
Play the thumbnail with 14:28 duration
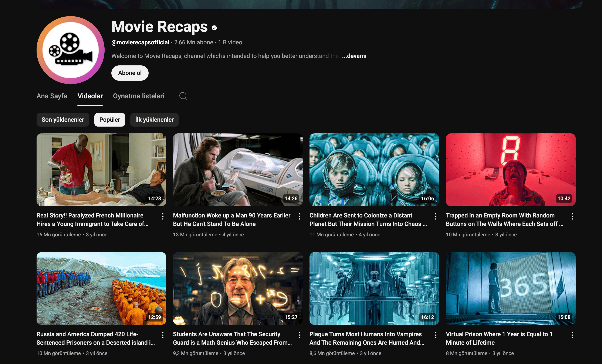[x=101, y=170]
